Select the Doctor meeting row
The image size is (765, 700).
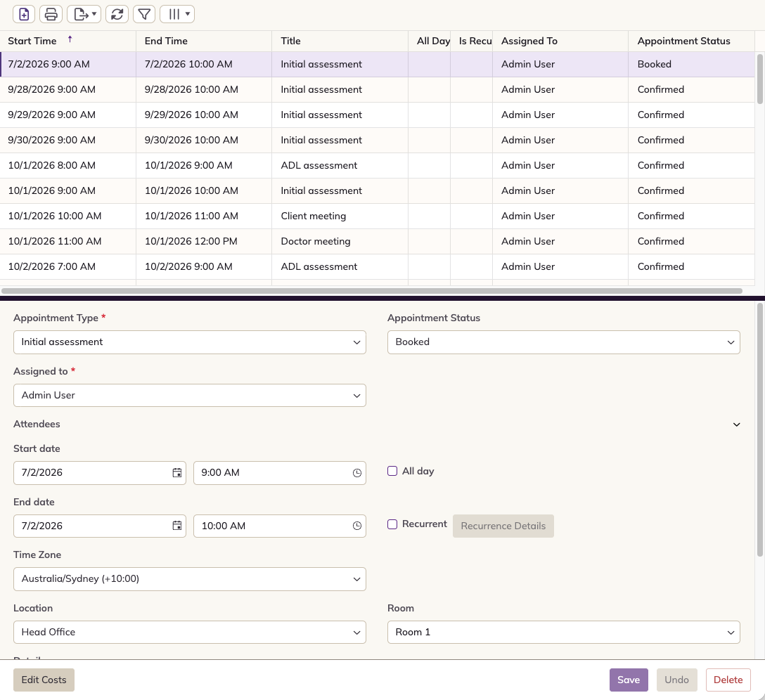pyautogui.click(x=377, y=242)
